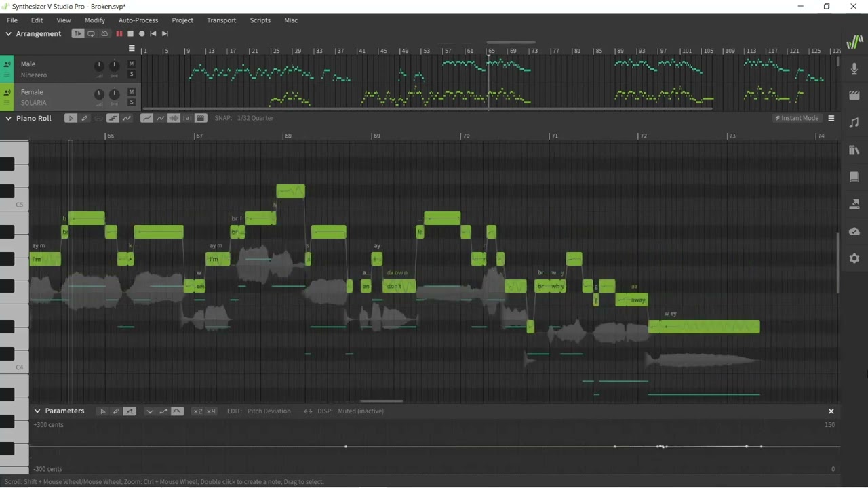Open the View menu
This screenshot has width=868, height=488.
pyautogui.click(x=64, y=20)
